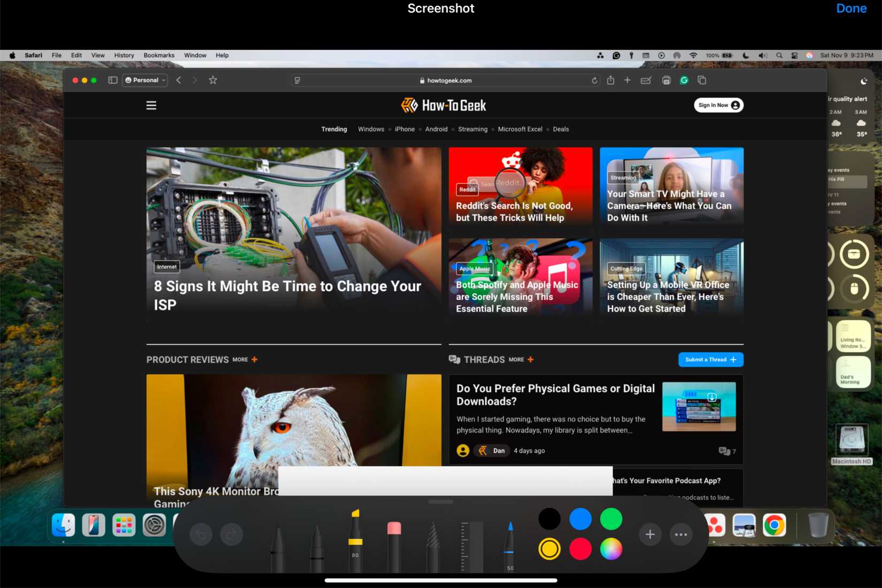The image size is (882, 588).
Task: Open the Windows trending topic
Action: tap(371, 129)
